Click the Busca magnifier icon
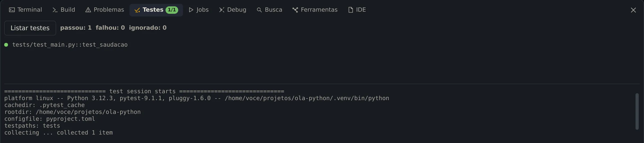The image size is (644, 143). coord(259,10)
